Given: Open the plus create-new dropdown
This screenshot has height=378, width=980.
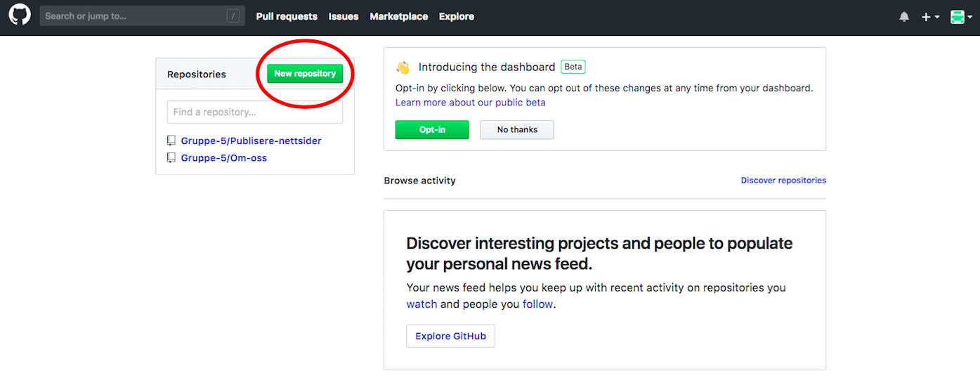Looking at the screenshot, I should point(930,17).
